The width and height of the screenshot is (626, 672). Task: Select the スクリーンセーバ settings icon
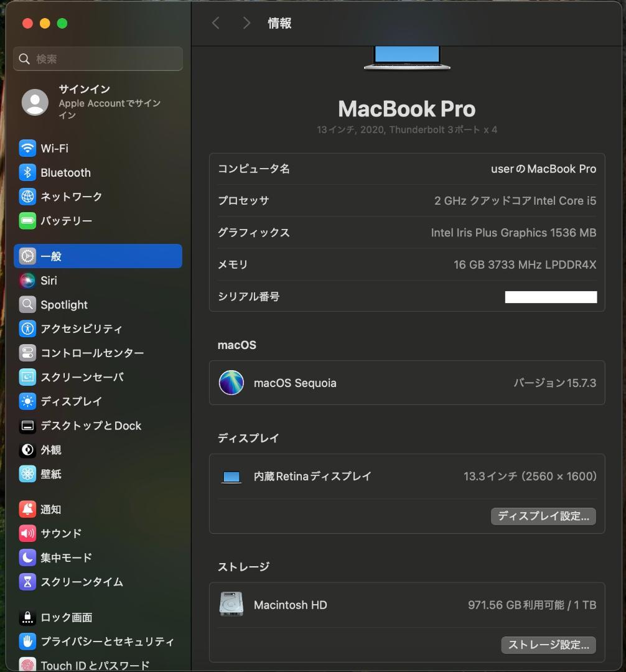click(x=27, y=377)
